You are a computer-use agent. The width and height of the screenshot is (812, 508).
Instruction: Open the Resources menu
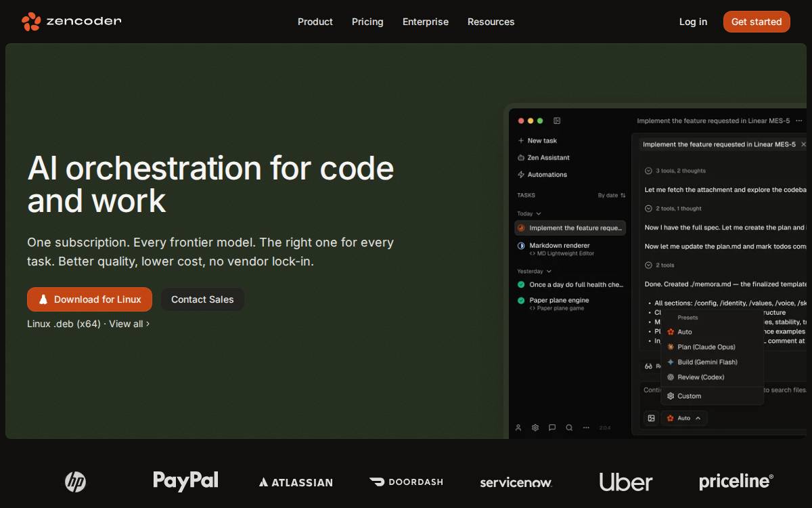(491, 22)
